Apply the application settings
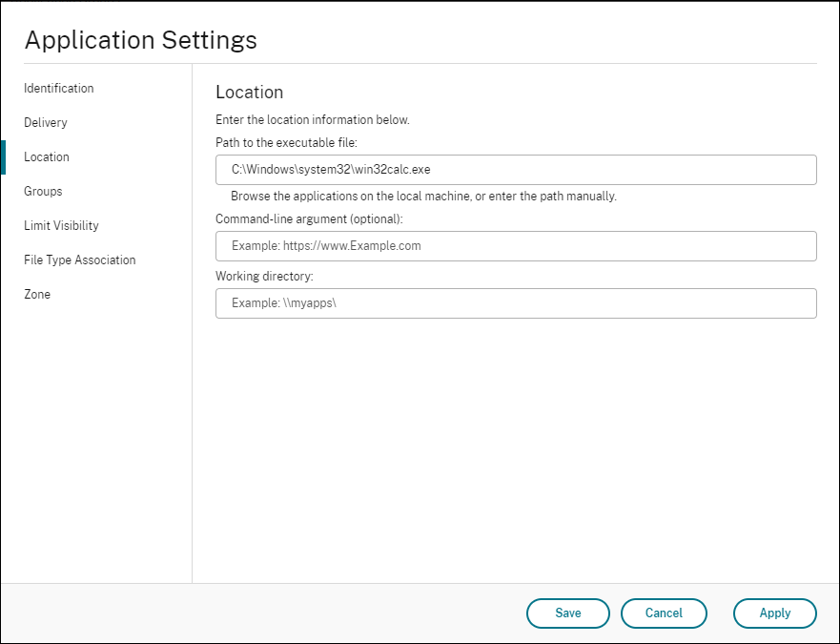840x644 pixels. (774, 613)
